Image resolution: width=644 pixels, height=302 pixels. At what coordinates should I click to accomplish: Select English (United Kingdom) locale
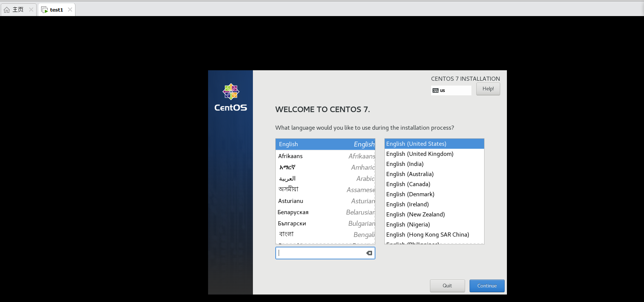click(434, 154)
